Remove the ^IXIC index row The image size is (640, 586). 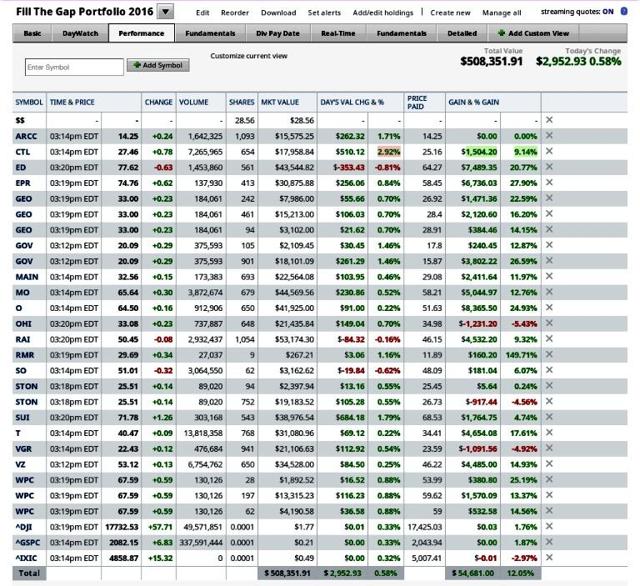click(x=549, y=557)
